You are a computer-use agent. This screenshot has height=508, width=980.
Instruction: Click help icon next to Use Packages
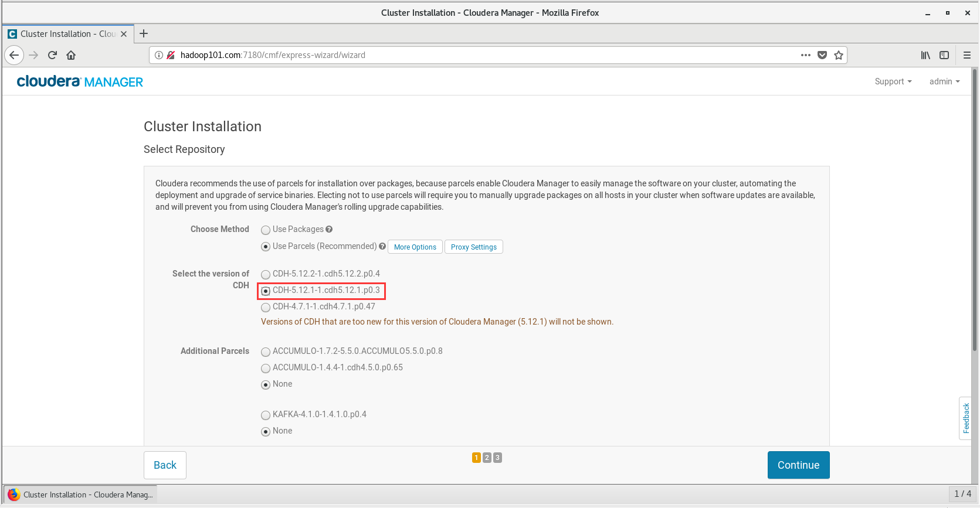coord(329,229)
